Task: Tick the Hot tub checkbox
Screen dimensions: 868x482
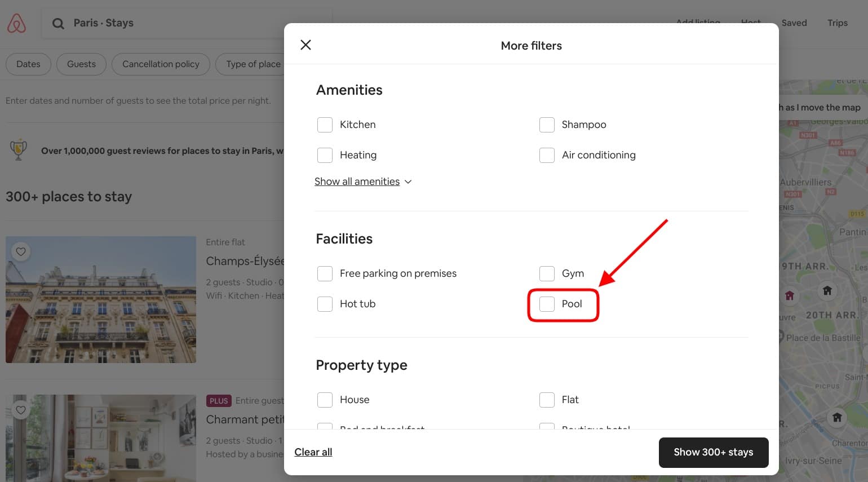Action: point(325,304)
